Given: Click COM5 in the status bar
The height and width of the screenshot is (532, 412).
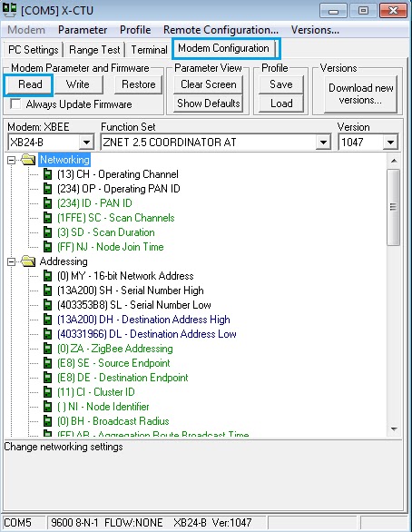Looking at the screenshot, I should tap(17, 523).
